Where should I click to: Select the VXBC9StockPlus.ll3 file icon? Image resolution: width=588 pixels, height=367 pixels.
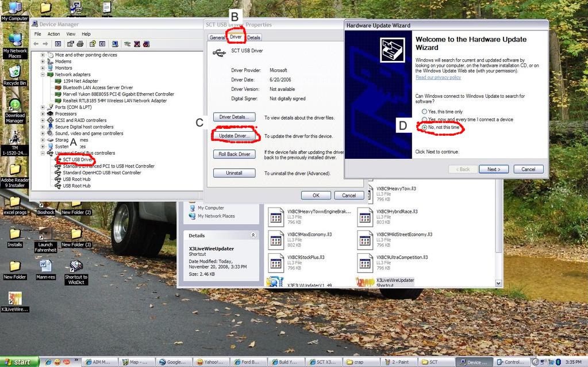tap(276, 263)
